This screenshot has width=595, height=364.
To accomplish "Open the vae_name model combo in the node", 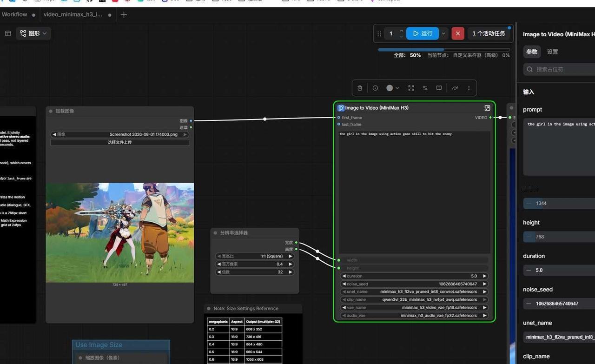I will pyautogui.click(x=414, y=308).
